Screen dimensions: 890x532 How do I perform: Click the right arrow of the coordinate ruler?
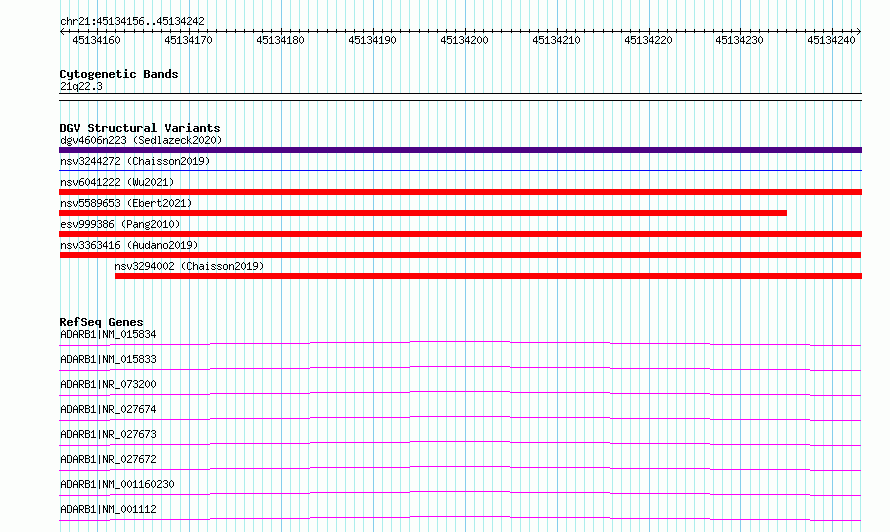click(859, 32)
